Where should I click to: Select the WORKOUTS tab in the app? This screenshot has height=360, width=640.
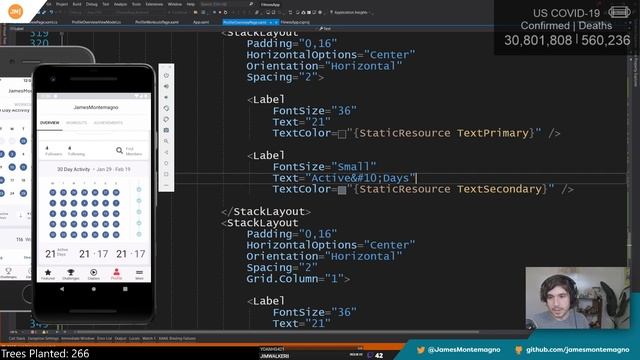pos(76,123)
